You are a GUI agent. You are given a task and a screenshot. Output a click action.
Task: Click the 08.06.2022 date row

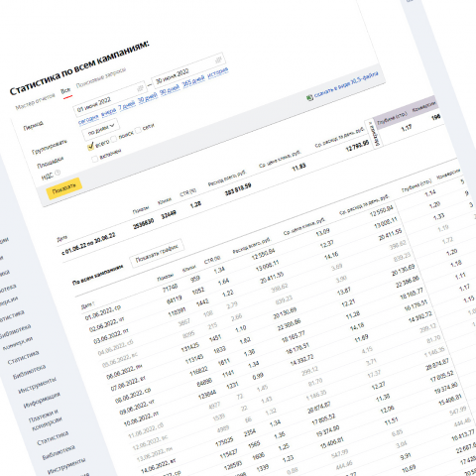click(x=133, y=396)
